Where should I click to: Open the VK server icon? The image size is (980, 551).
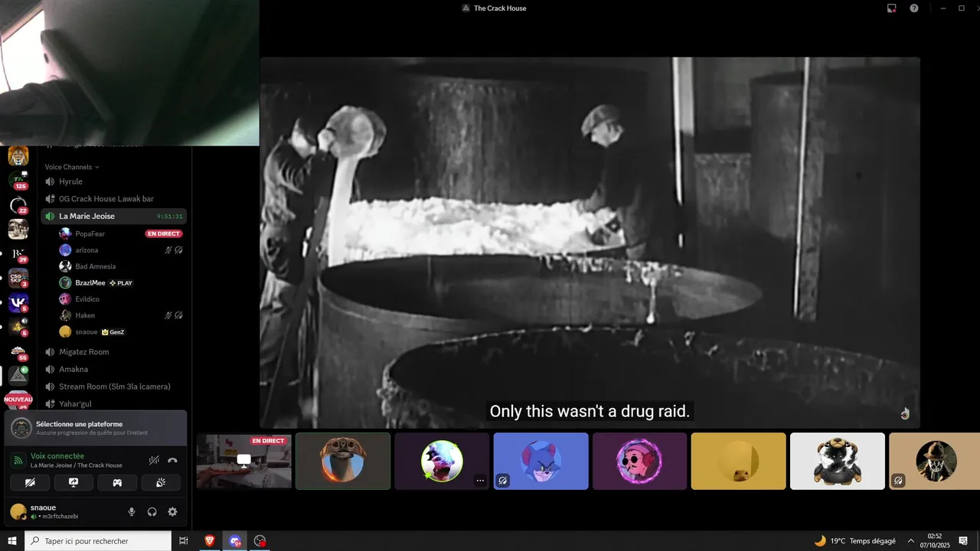coord(18,302)
